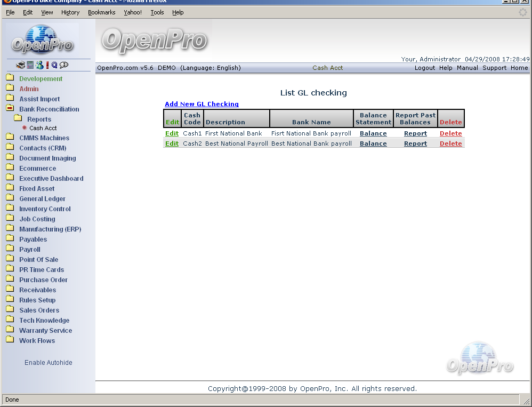Click the speech bubble info icon
Viewport: 532px width, 407px height.
pyautogui.click(x=64, y=65)
